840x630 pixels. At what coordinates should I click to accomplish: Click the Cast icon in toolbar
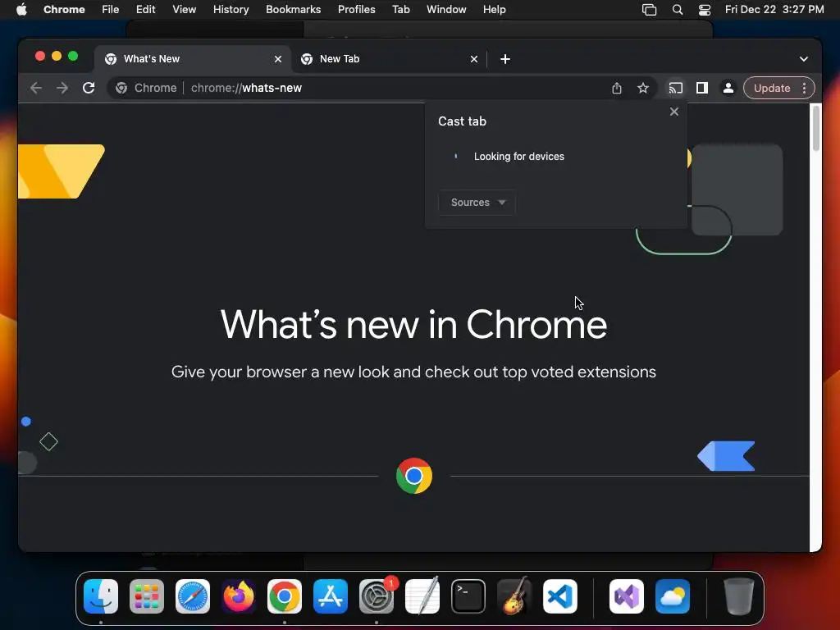click(676, 88)
